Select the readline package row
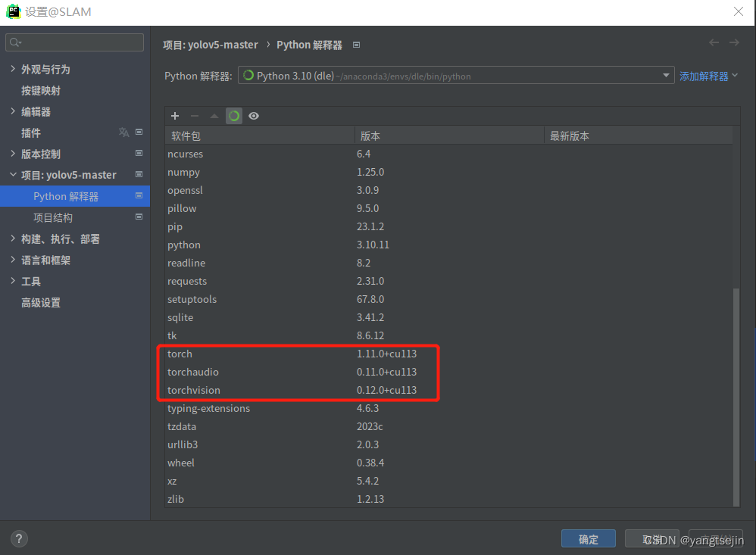The height and width of the screenshot is (555, 756). [448, 263]
